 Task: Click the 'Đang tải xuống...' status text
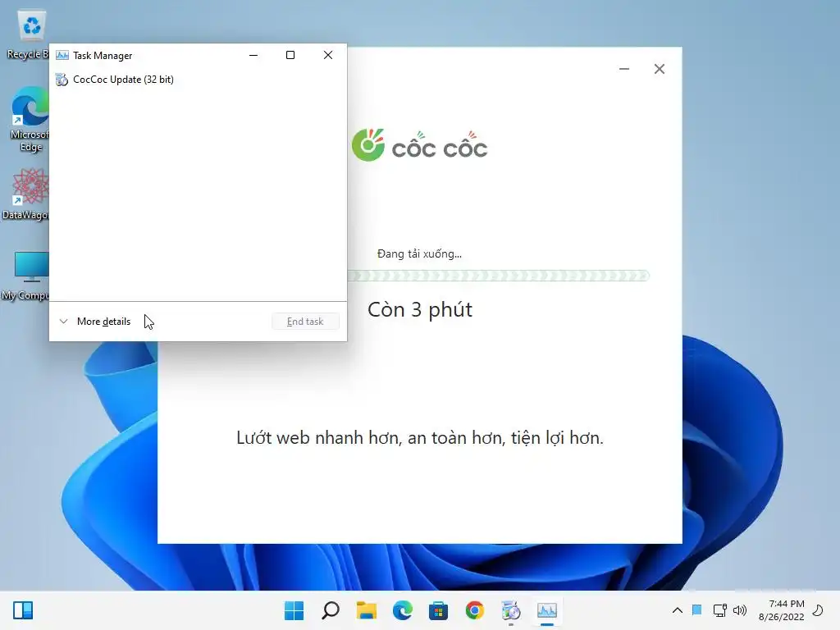pos(419,254)
